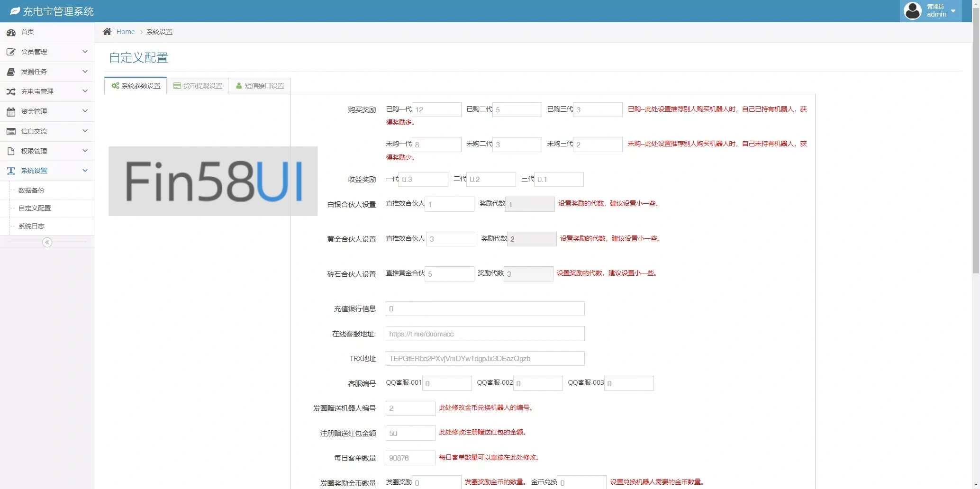This screenshot has width=980, height=489.
Task: Click the document icon beside 权限管理
Action: [x=11, y=151]
